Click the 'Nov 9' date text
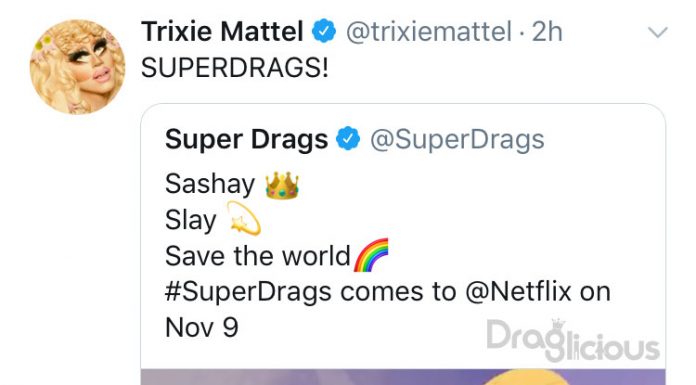696x385 pixels. click(x=202, y=328)
